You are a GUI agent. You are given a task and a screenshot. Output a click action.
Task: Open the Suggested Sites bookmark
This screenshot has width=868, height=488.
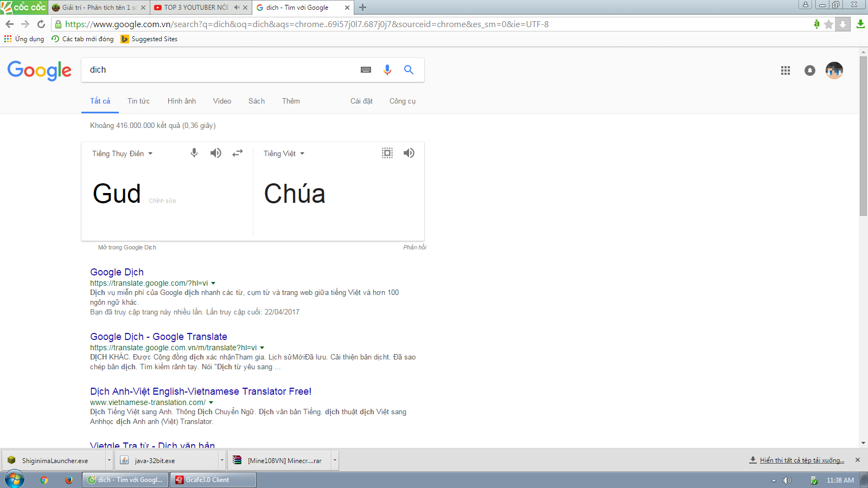(x=149, y=39)
